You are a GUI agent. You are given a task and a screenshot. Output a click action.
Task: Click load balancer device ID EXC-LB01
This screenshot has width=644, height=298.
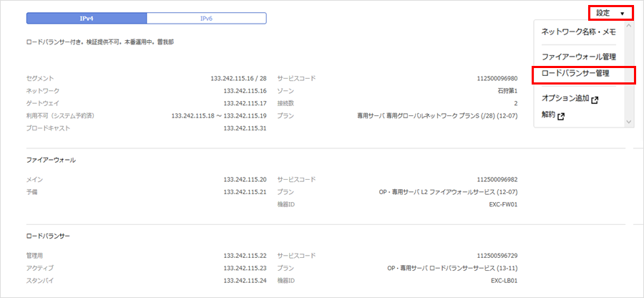[504, 281]
